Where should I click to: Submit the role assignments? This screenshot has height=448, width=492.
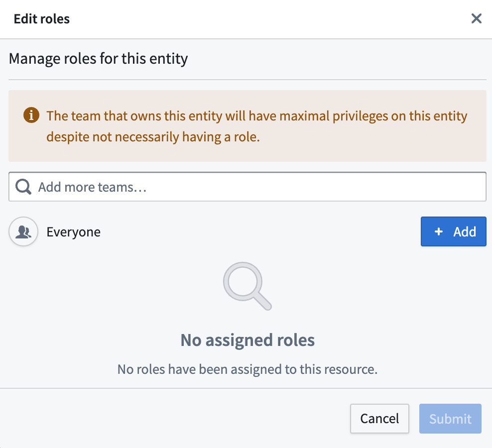[x=450, y=419]
